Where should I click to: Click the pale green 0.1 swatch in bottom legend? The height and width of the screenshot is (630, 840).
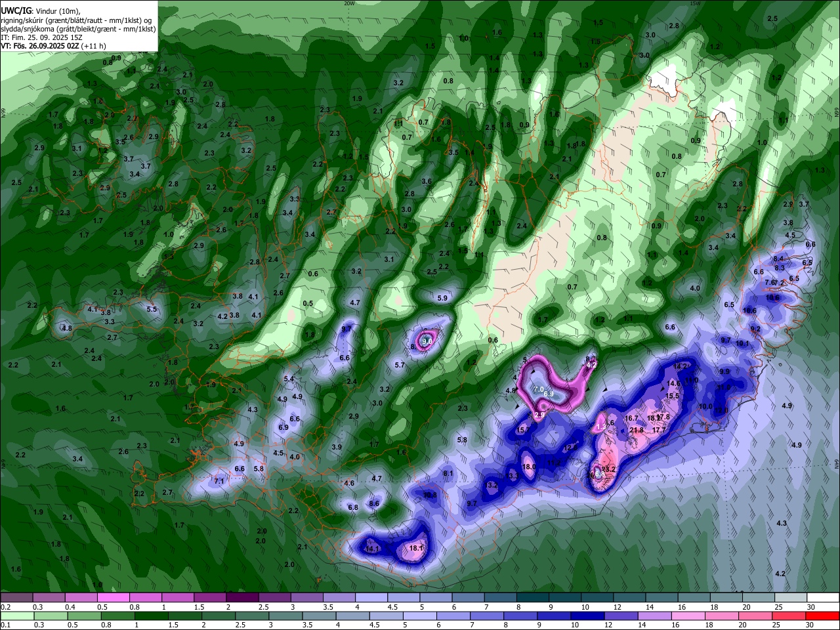[16, 616]
